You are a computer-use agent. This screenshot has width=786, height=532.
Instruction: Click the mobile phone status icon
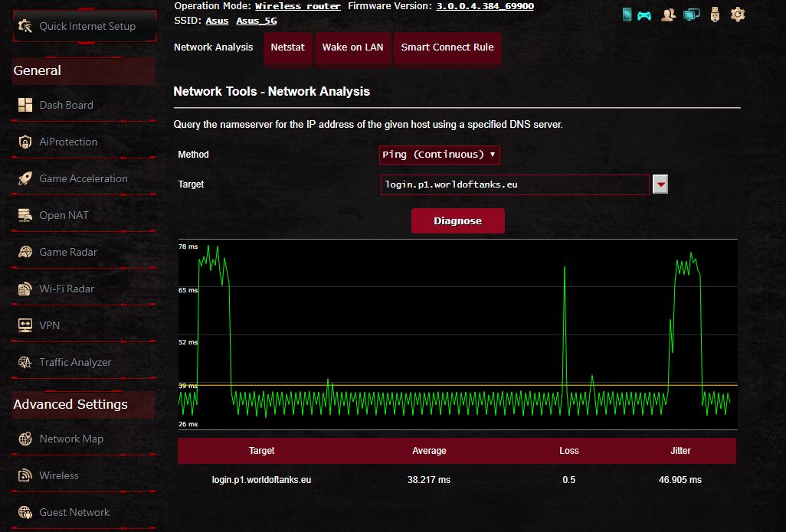627,15
